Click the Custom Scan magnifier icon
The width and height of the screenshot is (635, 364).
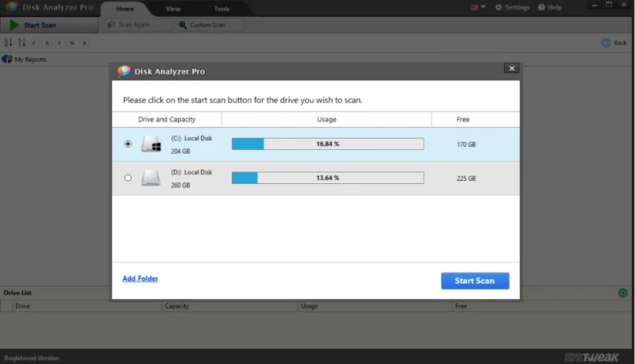pyautogui.click(x=183, y=25)
